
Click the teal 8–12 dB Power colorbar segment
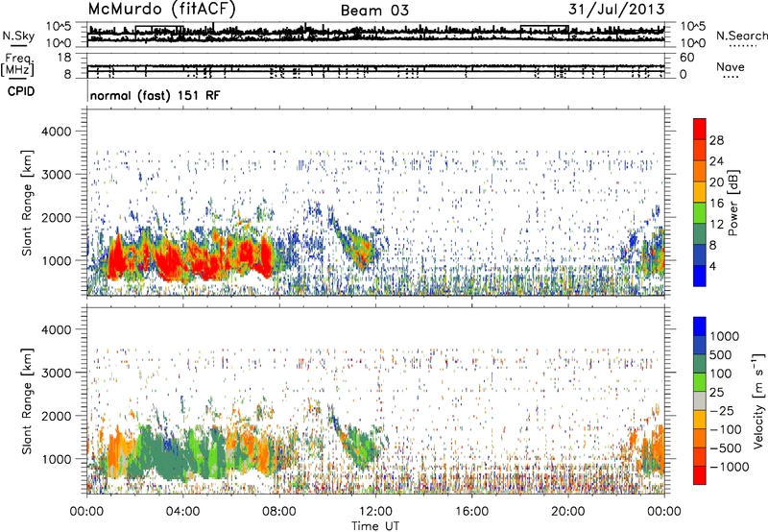pos(700,233)
